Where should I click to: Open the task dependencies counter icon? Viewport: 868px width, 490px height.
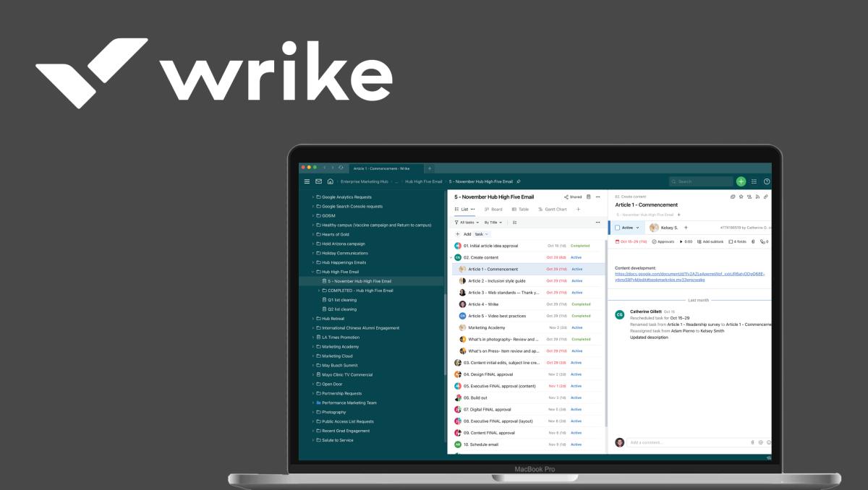(764, 241)
